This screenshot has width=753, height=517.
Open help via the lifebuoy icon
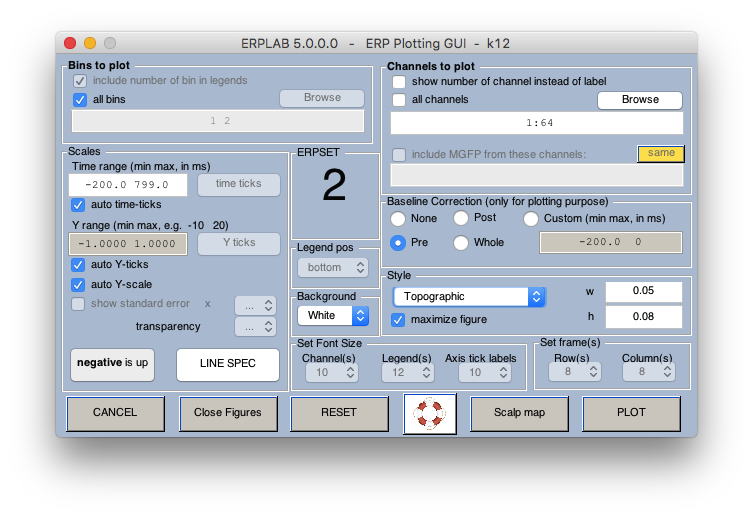[x=430, y=414]
